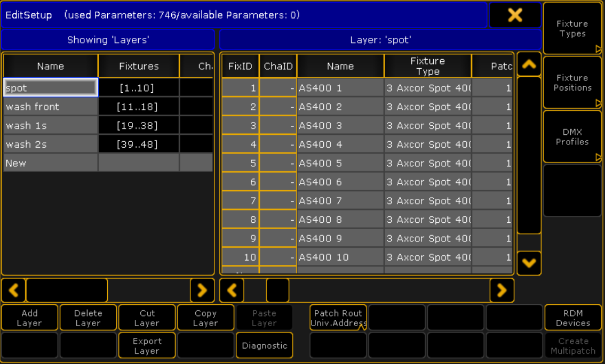Click the left arrow under the Layers table
The height and width of the screenshot is (364, 605).
pos(13,290)
